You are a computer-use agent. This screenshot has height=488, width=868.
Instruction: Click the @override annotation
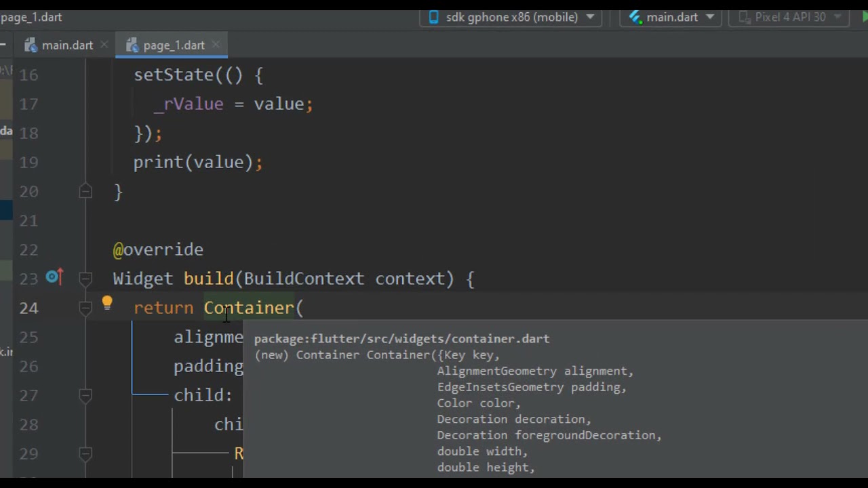(158, 249)
